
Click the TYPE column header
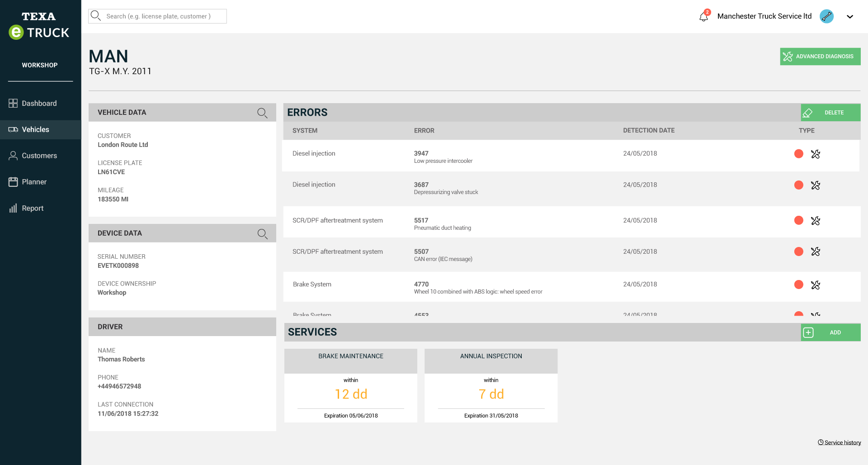point(807,130)
